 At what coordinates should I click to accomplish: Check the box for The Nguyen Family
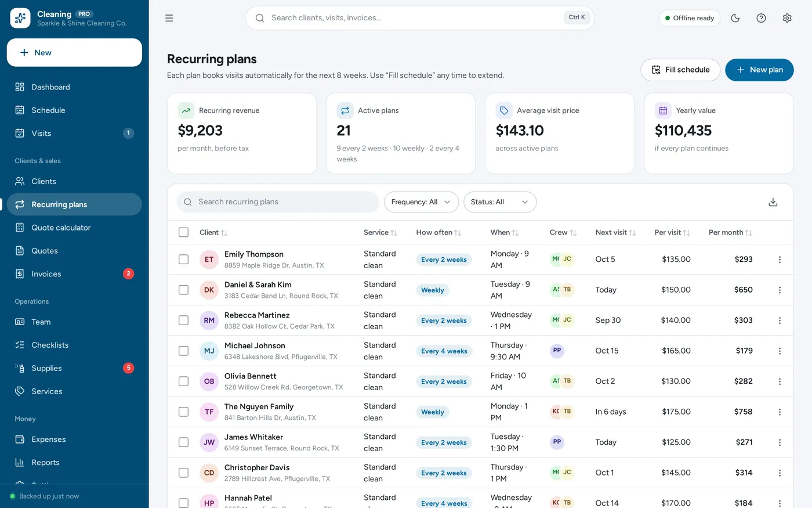coord(183,412)
